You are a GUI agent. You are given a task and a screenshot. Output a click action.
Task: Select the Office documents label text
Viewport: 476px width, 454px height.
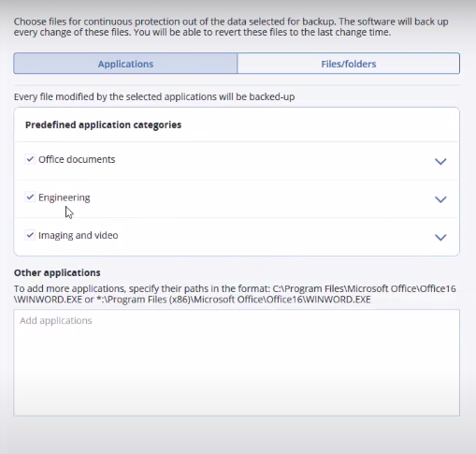point(77,159)
